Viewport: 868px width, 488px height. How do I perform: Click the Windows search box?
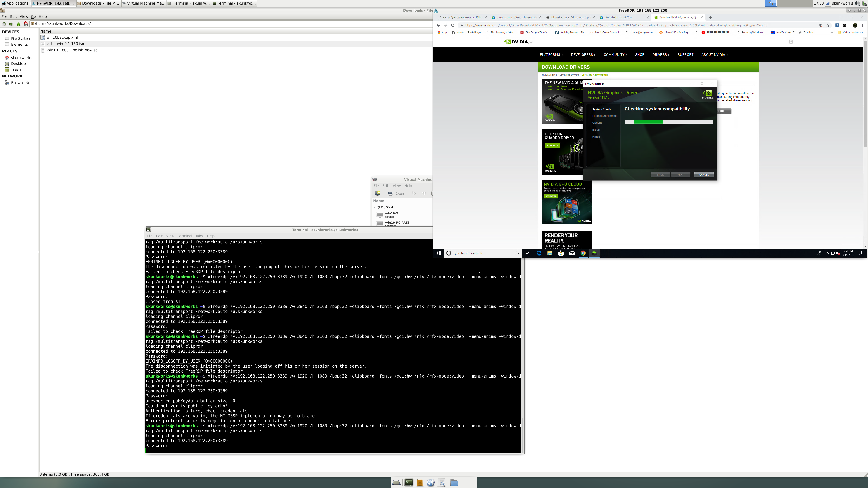pyautogui.click(x=483, y=253)
